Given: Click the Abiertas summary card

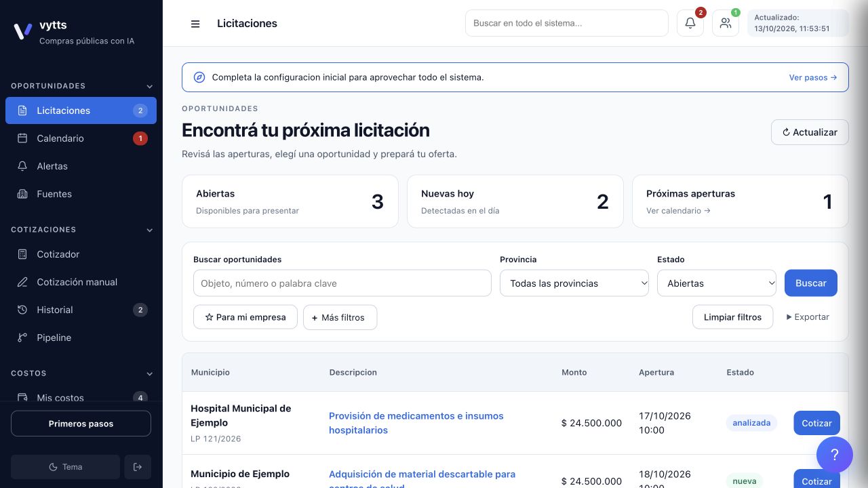Looking at the screenshot, I should pyautogui.click(x=290, y=201).
